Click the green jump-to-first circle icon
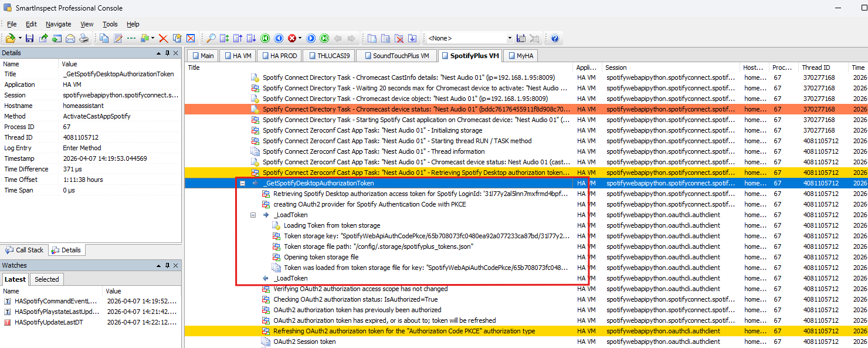 click(265, 39)
